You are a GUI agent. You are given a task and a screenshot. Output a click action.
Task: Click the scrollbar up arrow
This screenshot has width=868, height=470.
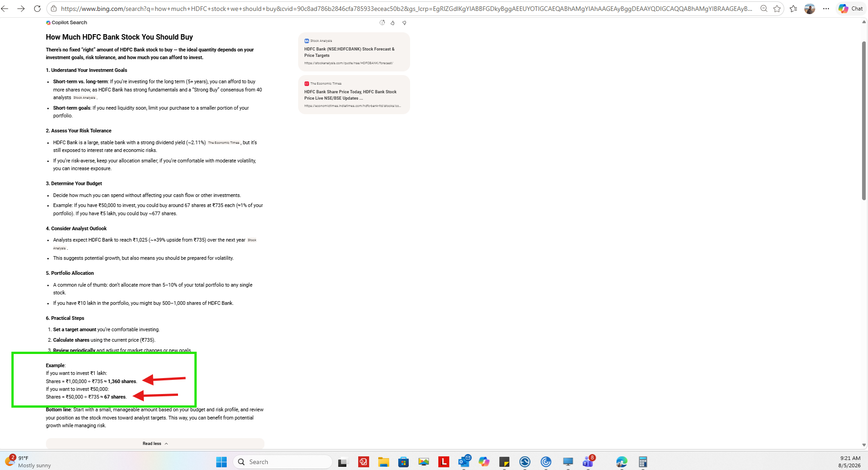coord(864,22)
